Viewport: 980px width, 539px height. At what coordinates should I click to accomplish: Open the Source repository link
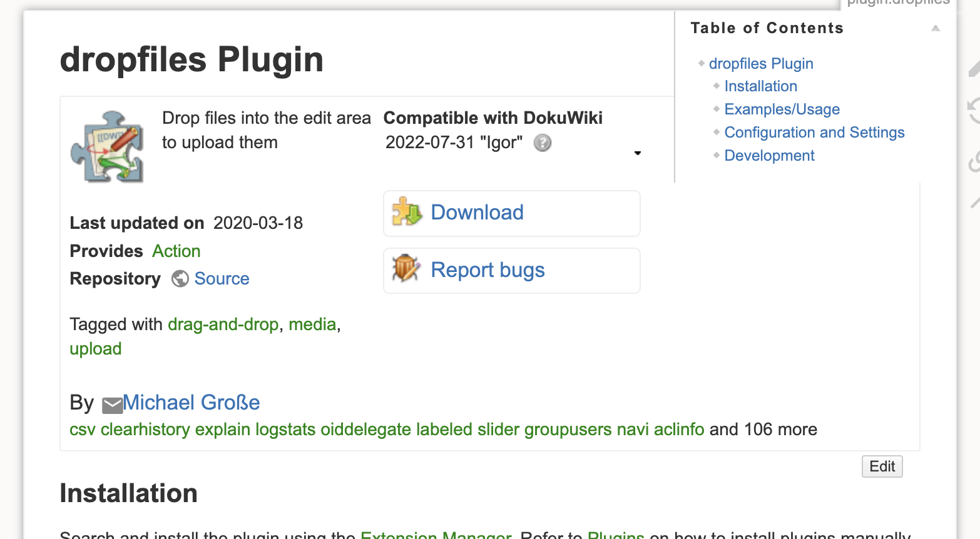(222, 279)
